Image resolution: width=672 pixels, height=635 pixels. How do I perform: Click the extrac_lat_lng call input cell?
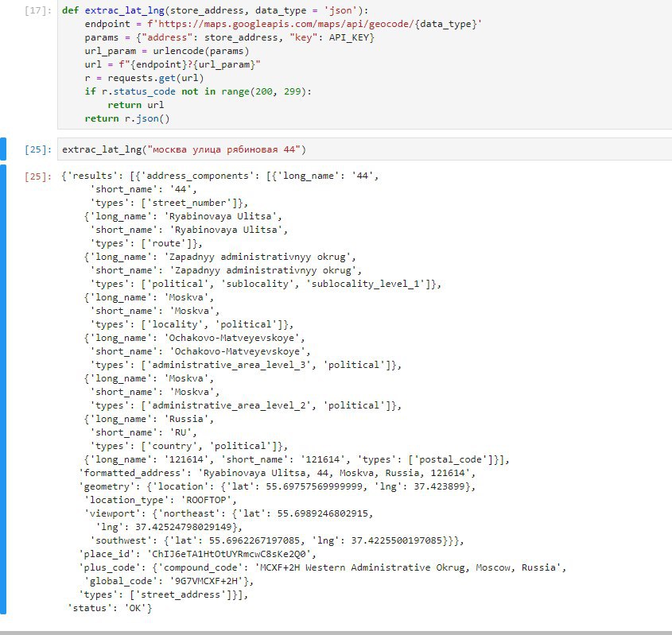click(364, 149)
